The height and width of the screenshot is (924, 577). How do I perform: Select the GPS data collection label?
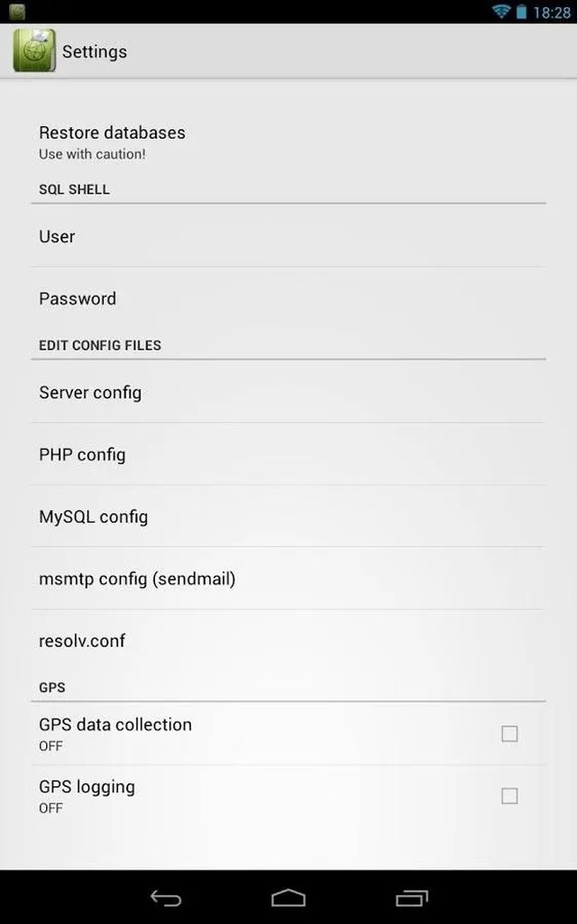pyautogui.click(x=115, y=725)
